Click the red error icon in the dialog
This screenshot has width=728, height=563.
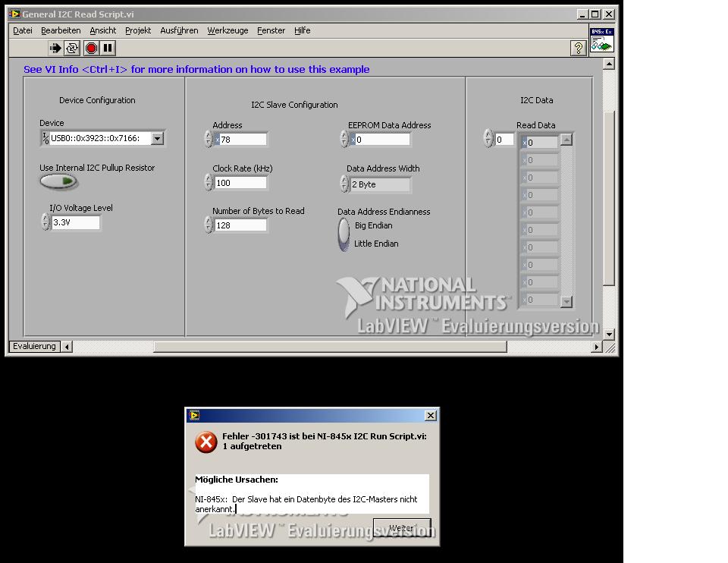pos(206,442)
